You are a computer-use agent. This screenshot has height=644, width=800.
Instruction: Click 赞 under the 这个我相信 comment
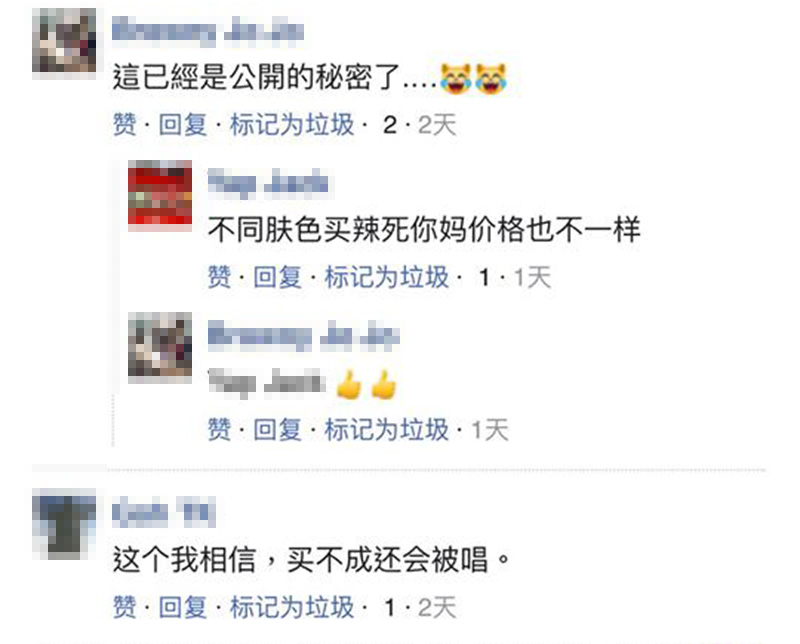(125, 607)
